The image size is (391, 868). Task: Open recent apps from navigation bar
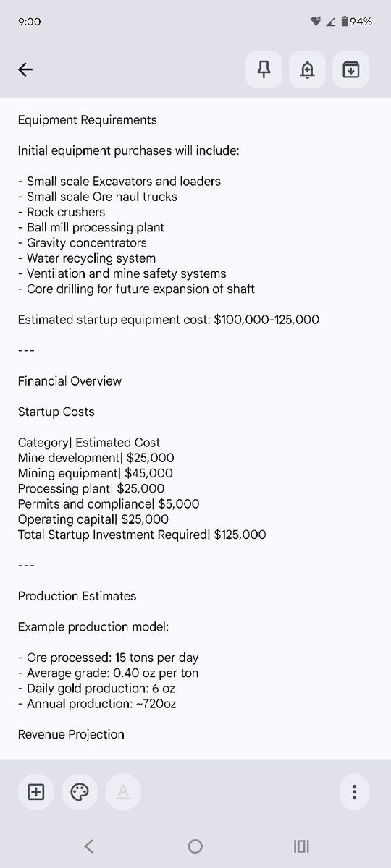302,846
